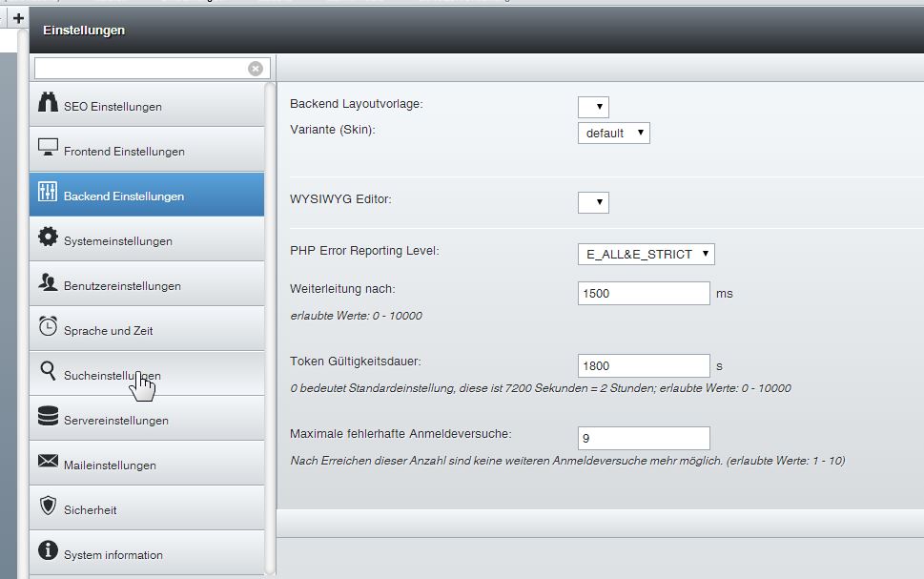The height and width of the screenshot is (579, 924).
Task: Go to Systemeinstellungen
Action: click(x=147, y=238)
